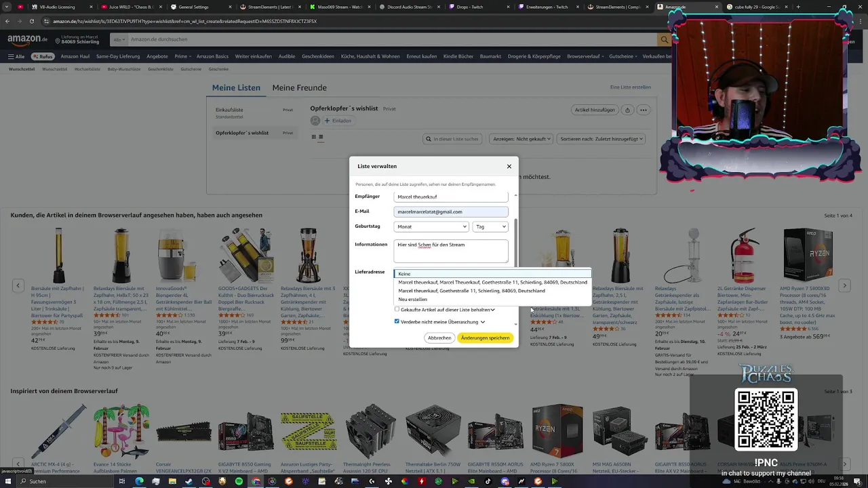Click Änderungen speichern button
The width and height of the screenshot is (868, 488).
click(485, 338)
